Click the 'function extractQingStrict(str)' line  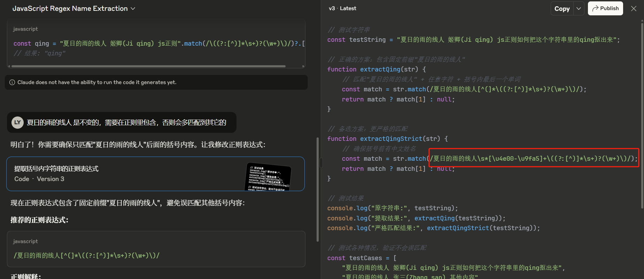pos(387,139)
